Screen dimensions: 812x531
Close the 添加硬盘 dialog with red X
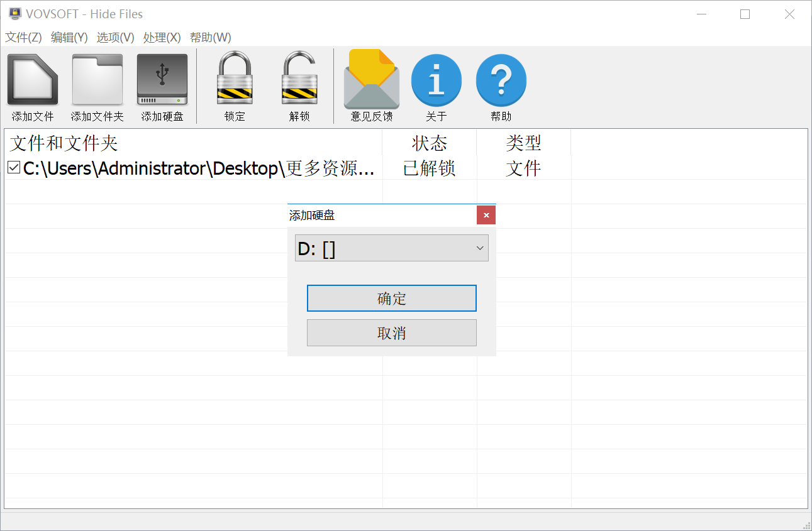click(x=486, y=215)
